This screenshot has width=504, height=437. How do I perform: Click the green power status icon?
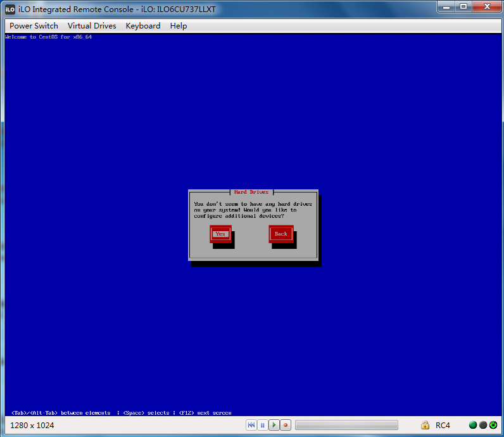[x=493, y=425]
